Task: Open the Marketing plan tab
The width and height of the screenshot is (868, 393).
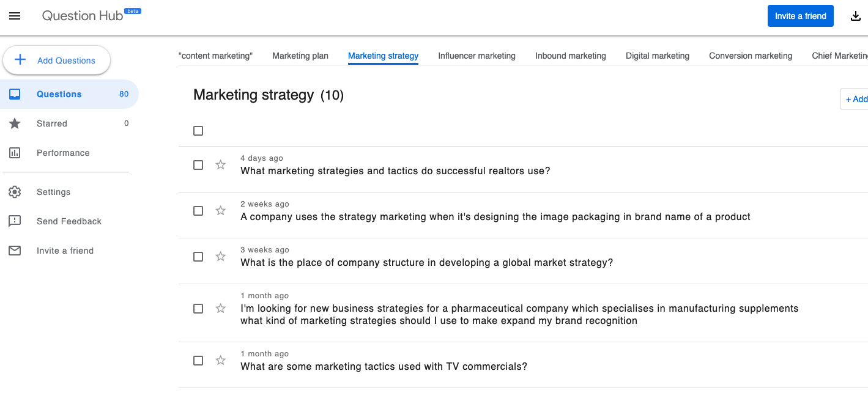Action: point(300,56)
